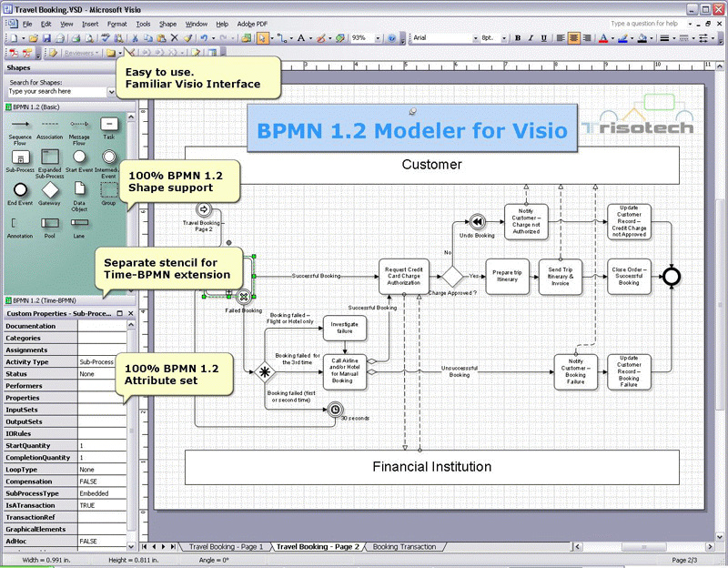Open the Arial font name dropdown
Viewport: 728px width, 568px height.
pos(475,38)
